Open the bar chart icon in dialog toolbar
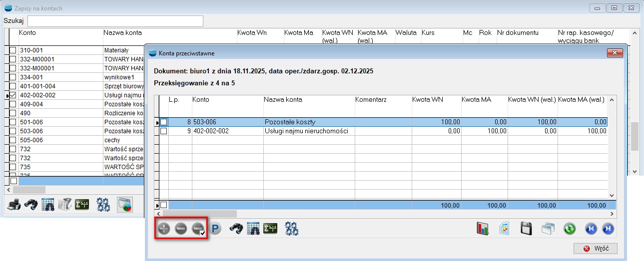The height and width of the screenshot is (261, 644). 482,229
